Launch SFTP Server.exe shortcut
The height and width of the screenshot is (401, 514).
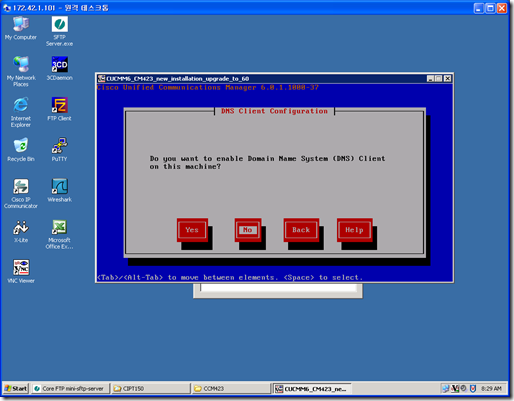pyautogui.click(x=59, y=31)
